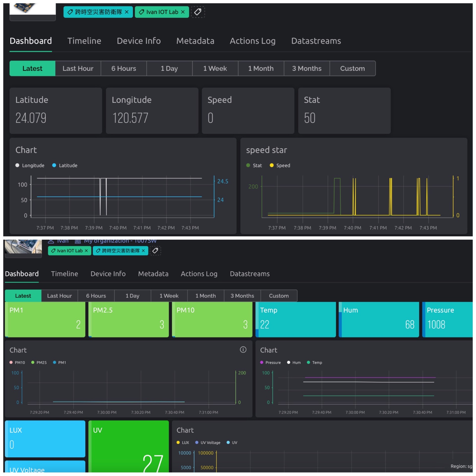
Task: Choose 1 Week range in lower dashboard
Action: [169, 296]
